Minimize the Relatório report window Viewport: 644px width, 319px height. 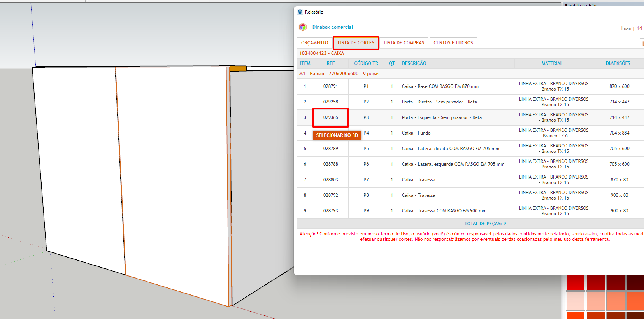pos(632,12)
